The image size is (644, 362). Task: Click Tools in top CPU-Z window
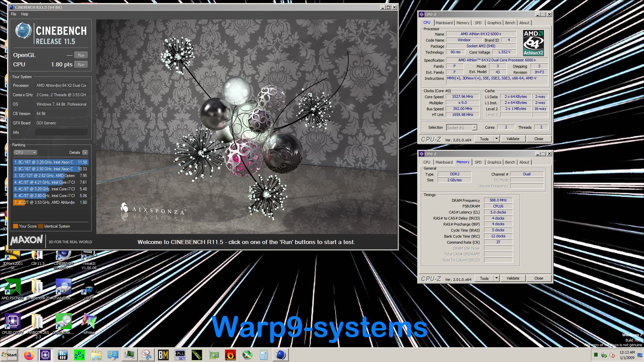[484, 139]
